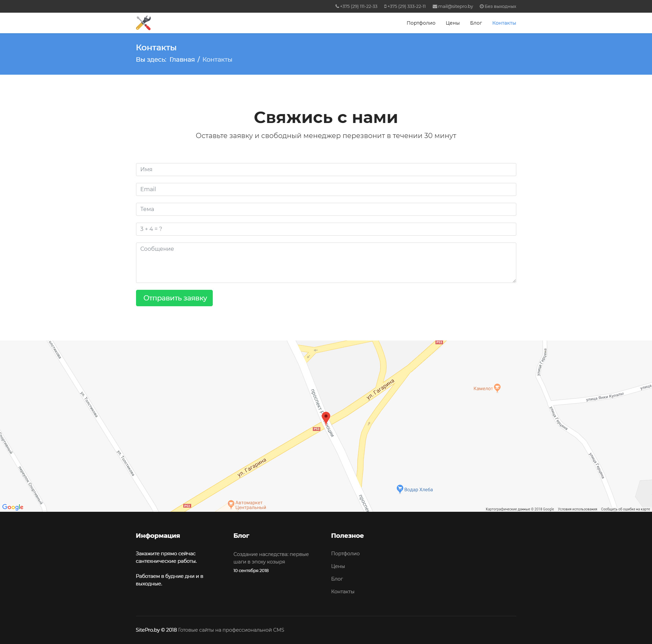The height and width of the screenshot is (644, 652).
Task: Select the Тема input field
Action: (326, 209)
